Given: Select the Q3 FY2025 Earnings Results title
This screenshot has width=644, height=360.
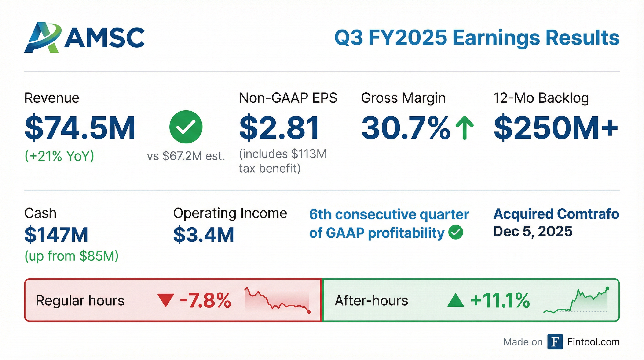Looking at the screenshot, I should click(477, 38).
